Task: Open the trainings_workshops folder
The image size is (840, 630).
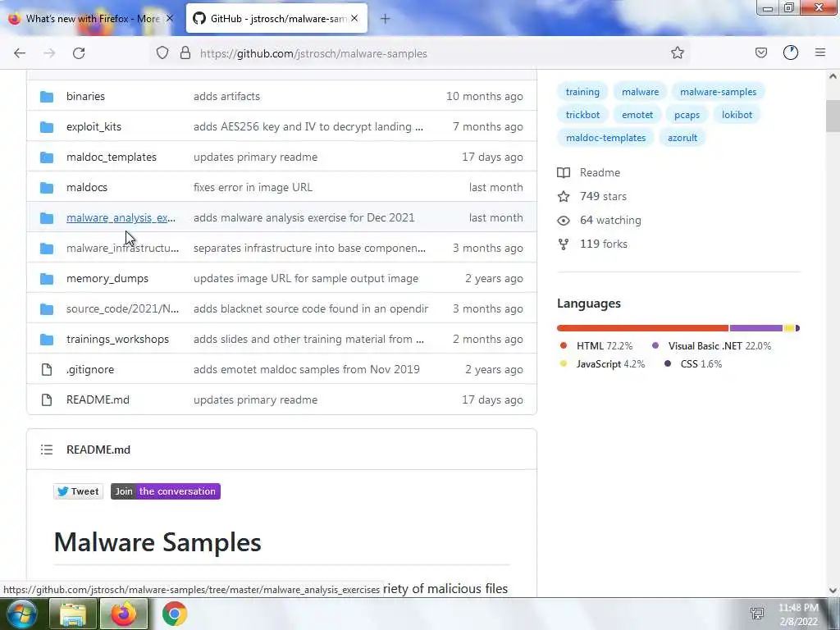Action: (x=117, y=339)
